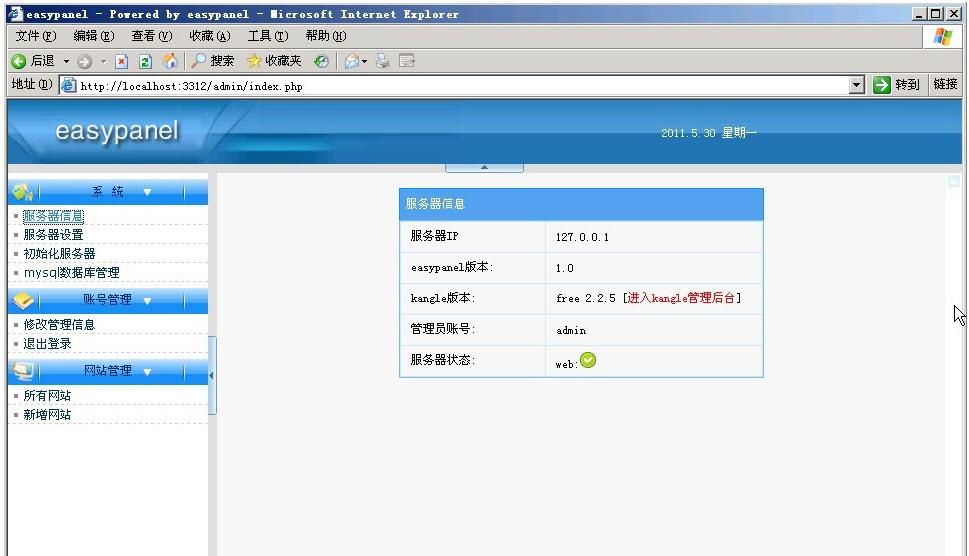Expand the address bar dropdown arrow

tap(857, 85)
